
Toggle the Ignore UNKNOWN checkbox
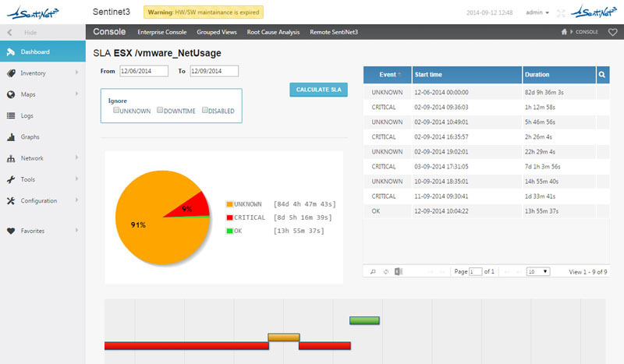point(115,110)
